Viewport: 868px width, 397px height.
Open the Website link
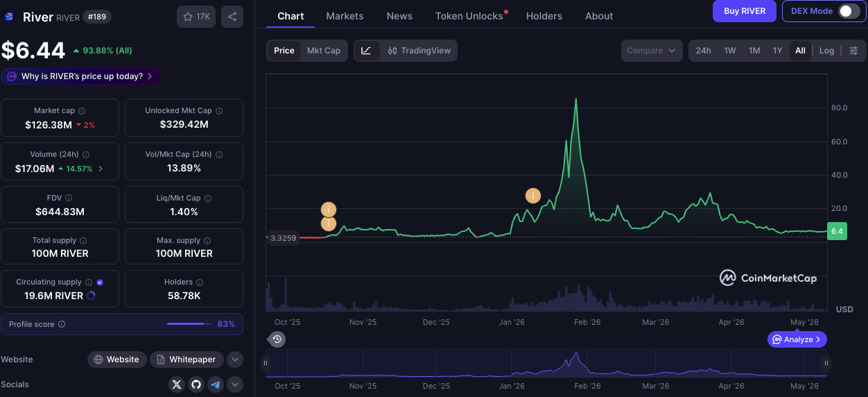click(116, 360)
